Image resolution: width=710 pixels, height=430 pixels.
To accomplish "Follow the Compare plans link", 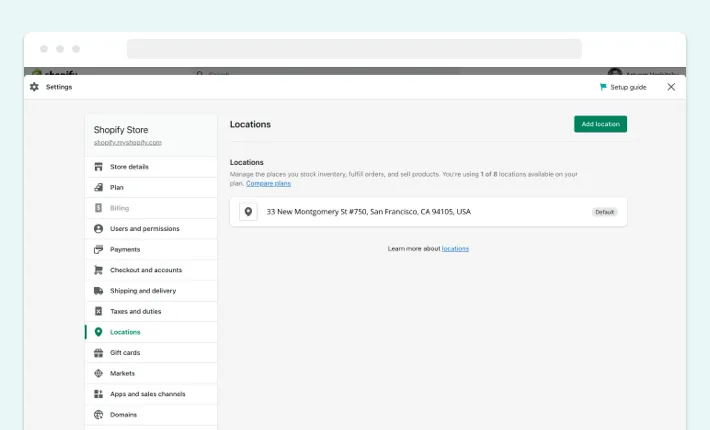I will [269, 183].
